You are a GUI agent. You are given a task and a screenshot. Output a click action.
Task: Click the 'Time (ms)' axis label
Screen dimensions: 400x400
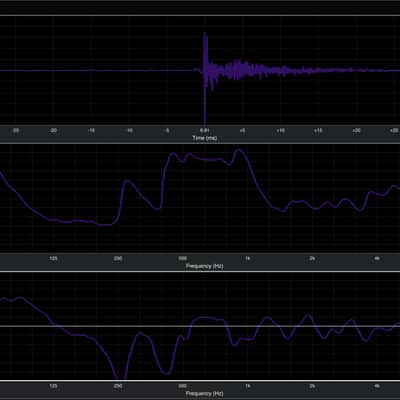[x=205, y=138]
